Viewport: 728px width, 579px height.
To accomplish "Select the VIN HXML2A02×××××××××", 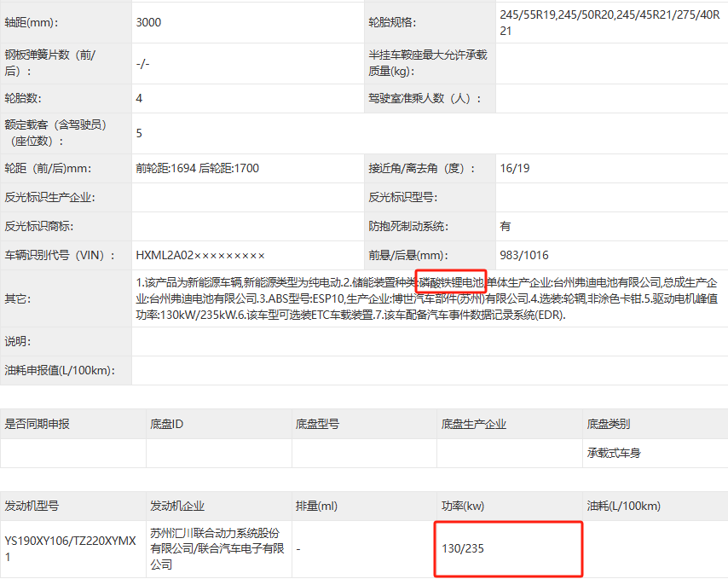I will (x=200, y=255).
